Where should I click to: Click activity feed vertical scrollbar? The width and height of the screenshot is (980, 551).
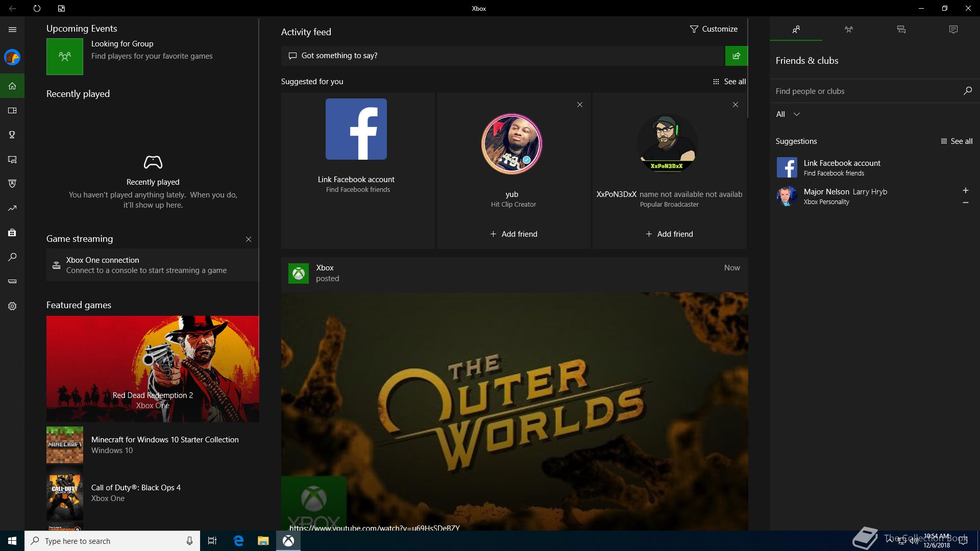click(x=748, y=69)
